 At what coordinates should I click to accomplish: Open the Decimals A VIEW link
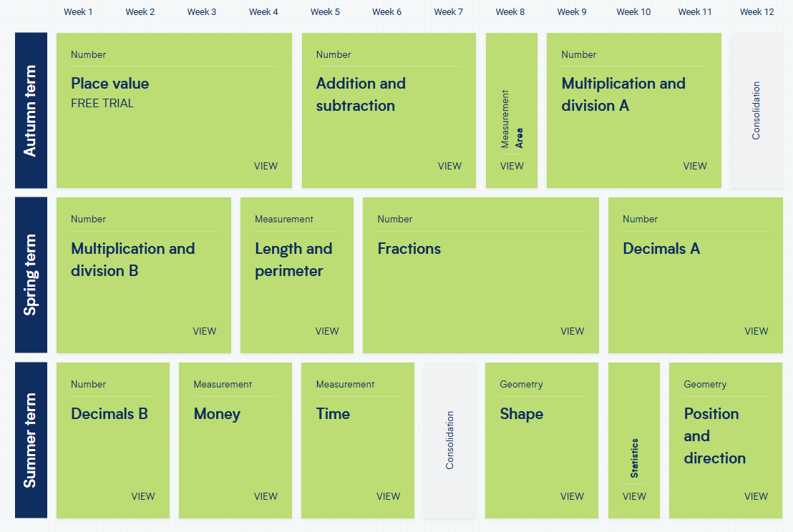(x=756, y=331)
